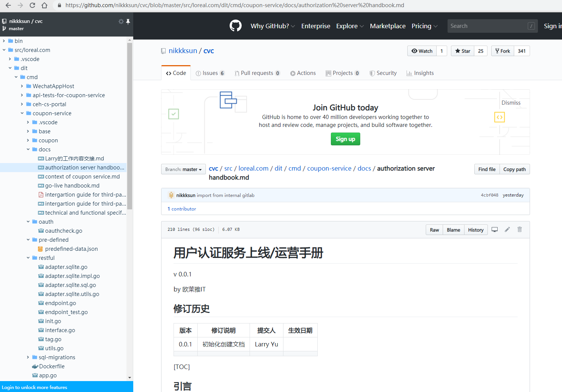Collapse the dit folder
This screenshot has width=562, height=392.
point(10,68)
